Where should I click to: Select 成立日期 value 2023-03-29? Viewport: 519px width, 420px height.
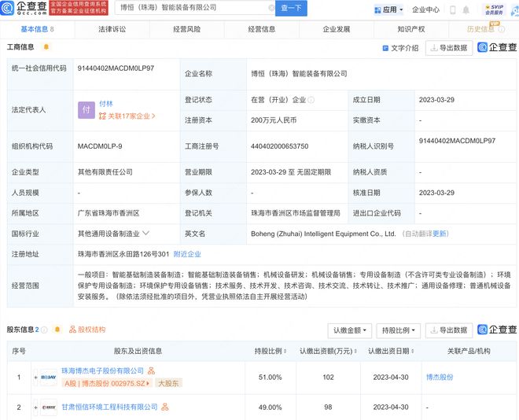coord(436,100)
